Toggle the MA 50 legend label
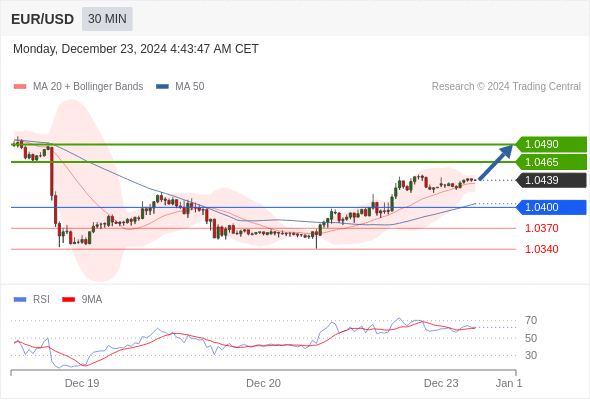Viewport: 590px width, 400px height. click(x=190, y=87)
